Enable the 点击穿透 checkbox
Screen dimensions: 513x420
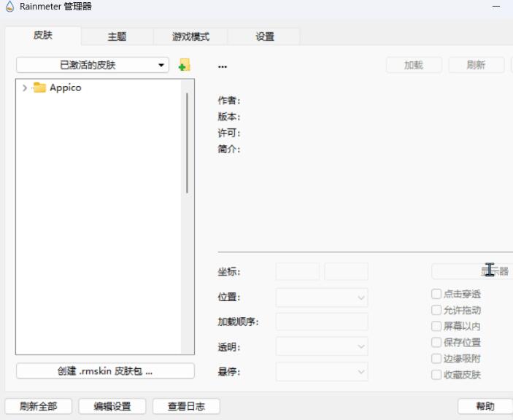click(x=436, y=294)
